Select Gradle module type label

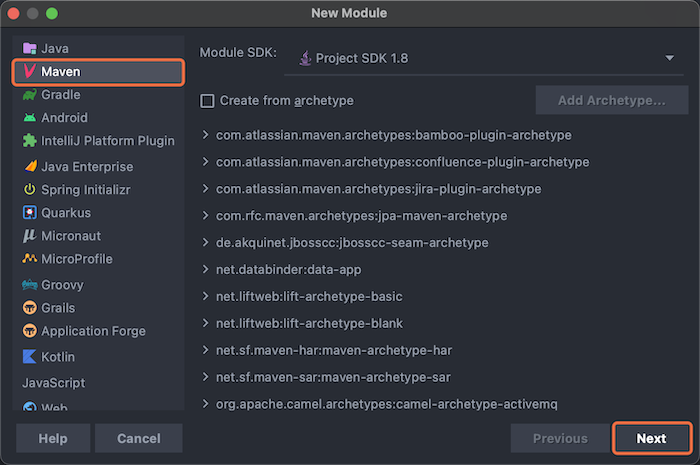tap(61, 95)
